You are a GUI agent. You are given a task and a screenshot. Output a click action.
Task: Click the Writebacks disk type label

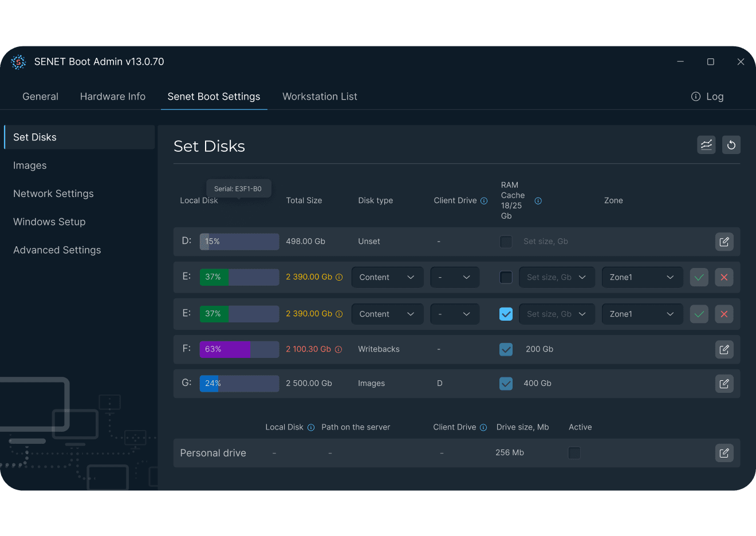point(379,349)
